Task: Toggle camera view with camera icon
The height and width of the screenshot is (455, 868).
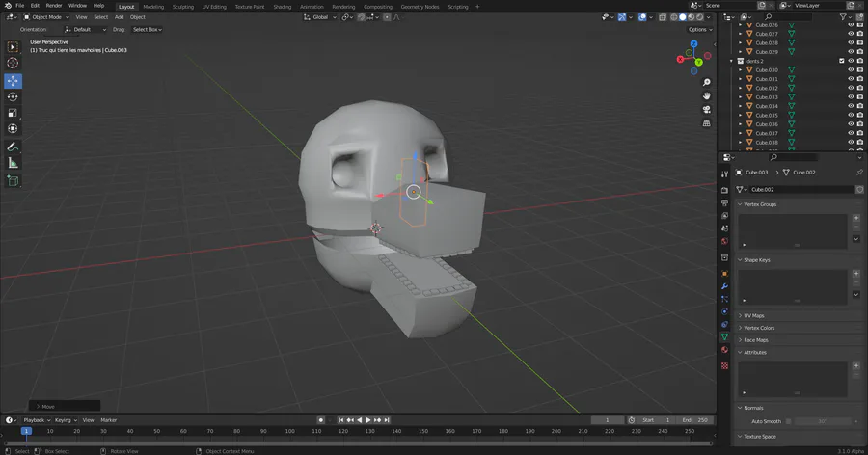Action: [707, 109]
